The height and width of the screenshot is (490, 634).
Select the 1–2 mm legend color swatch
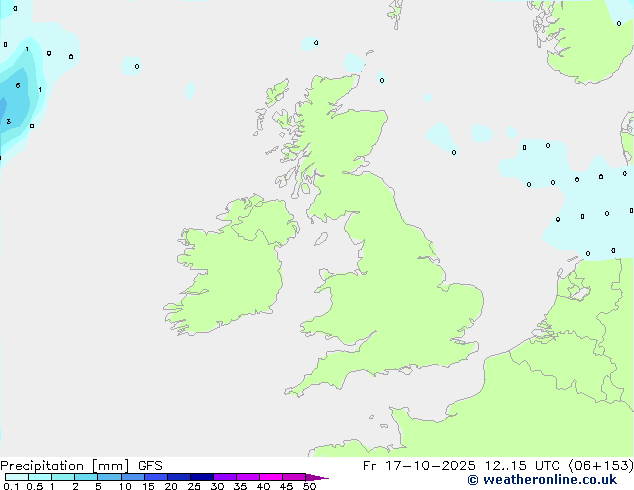tap(63, 477)
